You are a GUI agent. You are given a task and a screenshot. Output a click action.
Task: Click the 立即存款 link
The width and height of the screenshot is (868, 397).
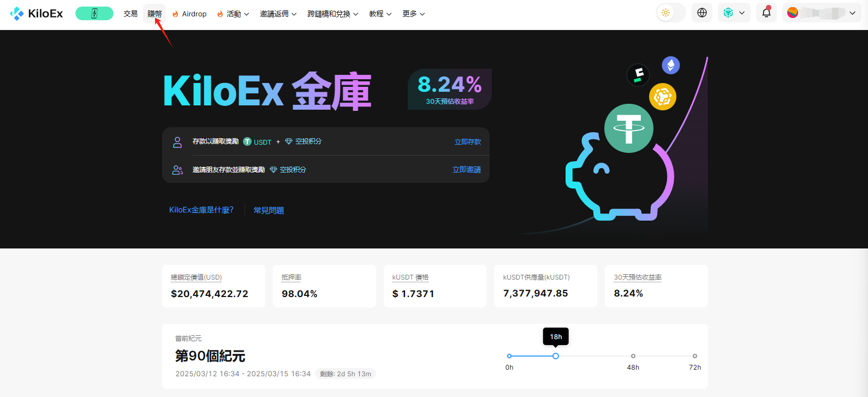[x=468, y=142]
